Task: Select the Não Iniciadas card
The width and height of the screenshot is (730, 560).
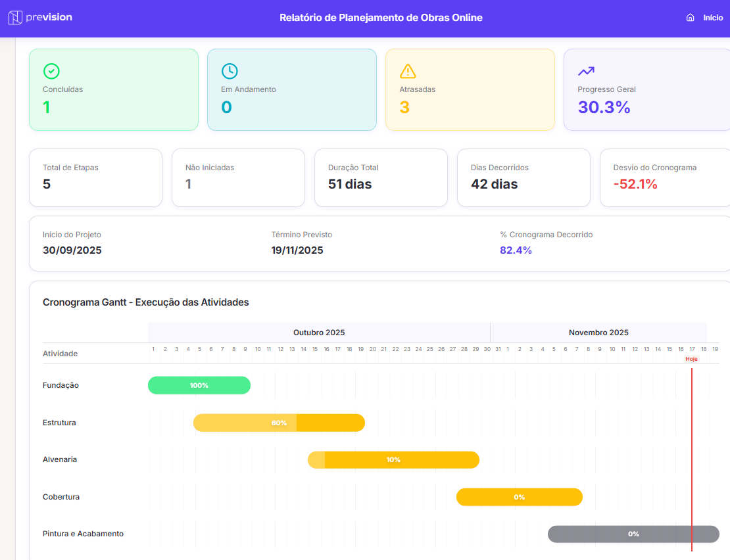Action: coord(238,177)
